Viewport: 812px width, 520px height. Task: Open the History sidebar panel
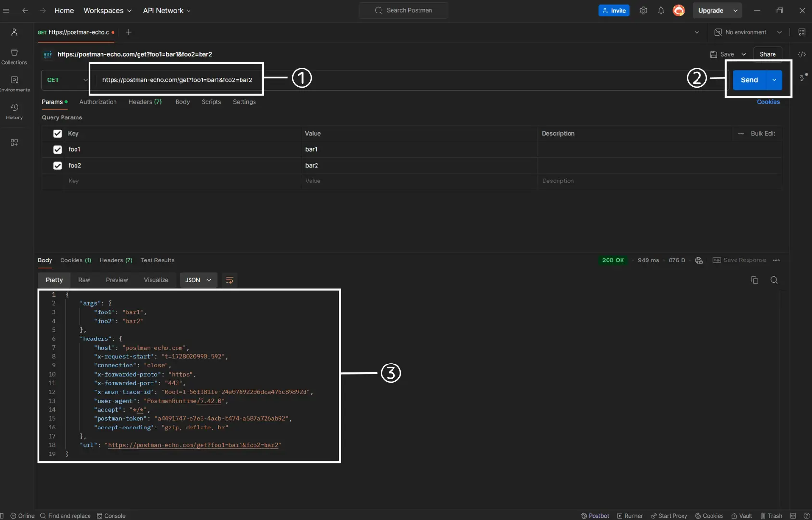(x=14, y=112)
